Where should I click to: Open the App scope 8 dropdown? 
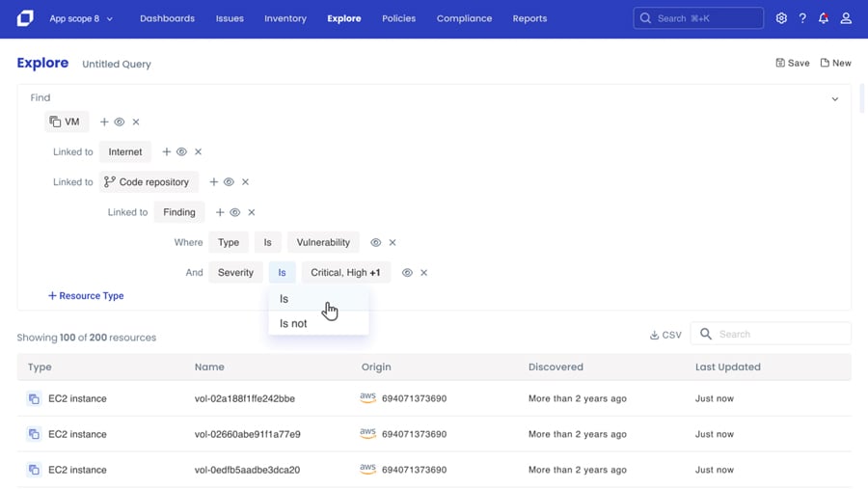pos(81,18)
